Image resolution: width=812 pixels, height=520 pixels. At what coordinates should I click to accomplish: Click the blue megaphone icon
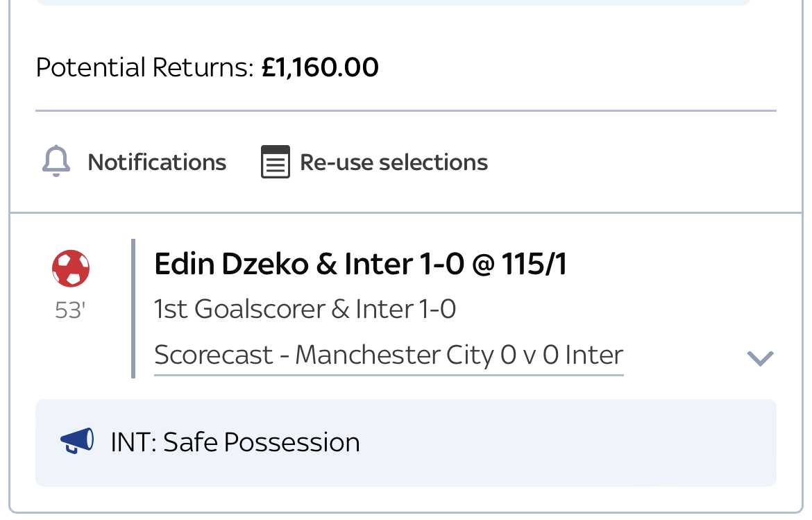[77, 442]
